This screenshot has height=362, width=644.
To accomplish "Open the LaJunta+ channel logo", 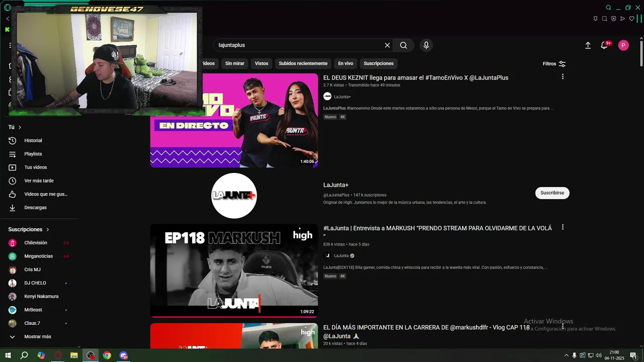I will [234, 196].
